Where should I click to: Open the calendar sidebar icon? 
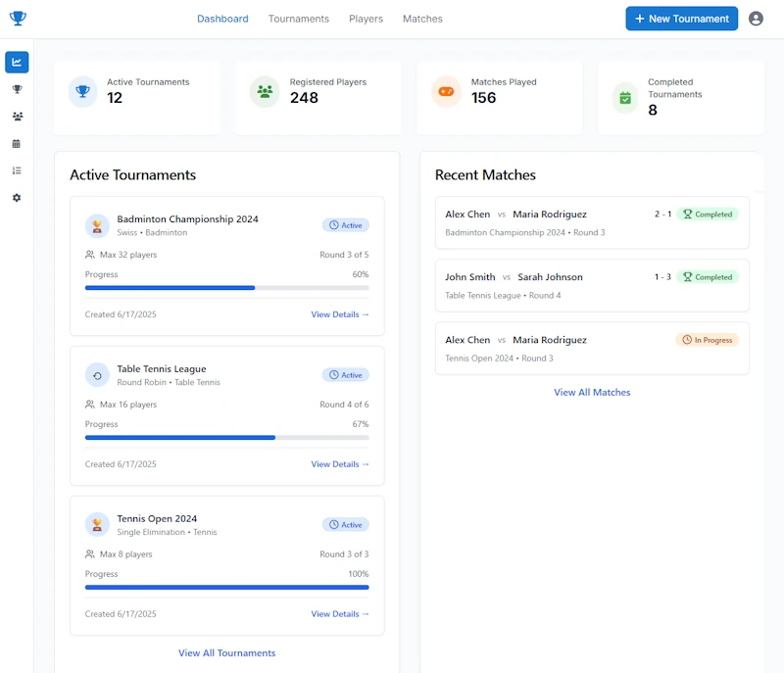tap(17, 144)
